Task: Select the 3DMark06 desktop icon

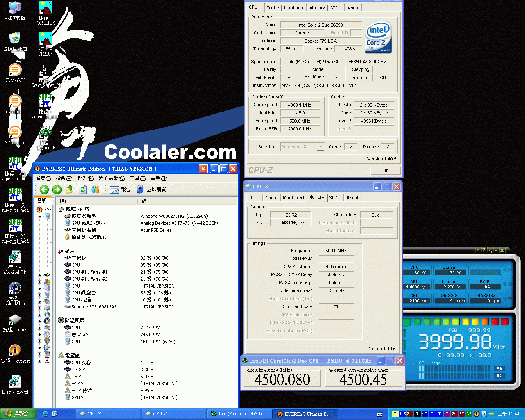Action: 15,135
